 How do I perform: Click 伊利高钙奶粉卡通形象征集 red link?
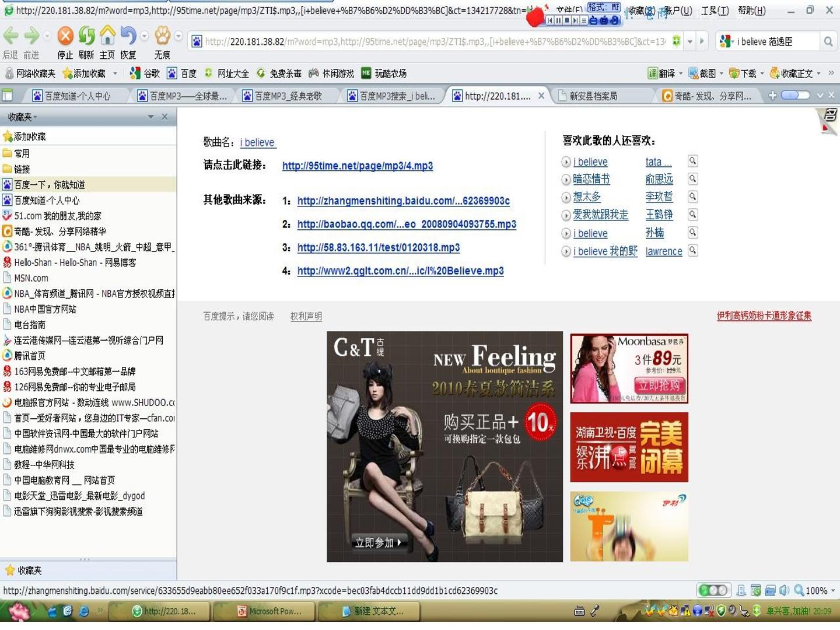click(764, 316)
